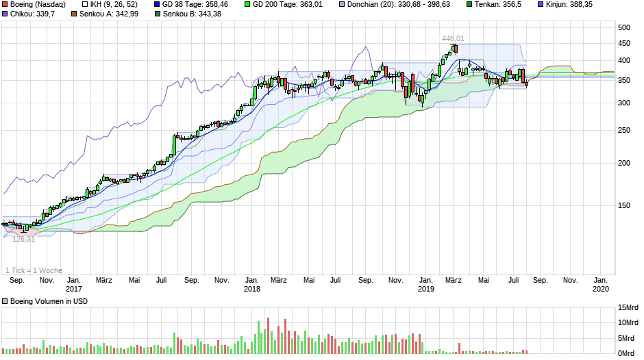Click the 350 price axis label

(x=624, y=81)
